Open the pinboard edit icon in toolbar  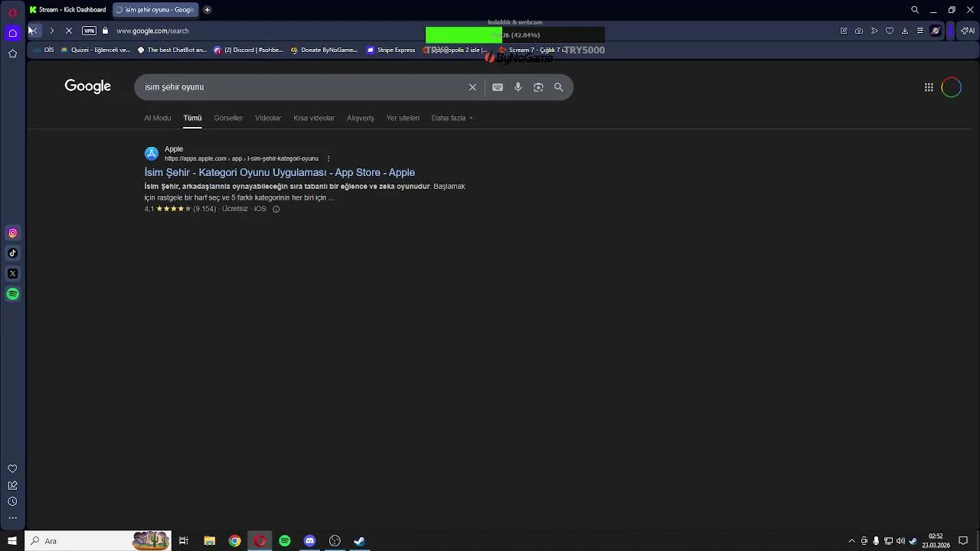tap(844, 31)
